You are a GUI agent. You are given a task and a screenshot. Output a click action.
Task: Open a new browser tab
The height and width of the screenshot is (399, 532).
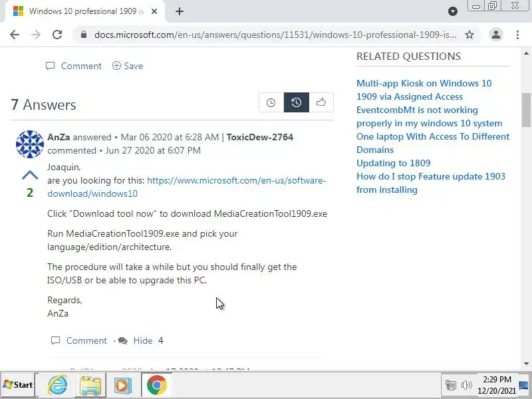[180, 11]
